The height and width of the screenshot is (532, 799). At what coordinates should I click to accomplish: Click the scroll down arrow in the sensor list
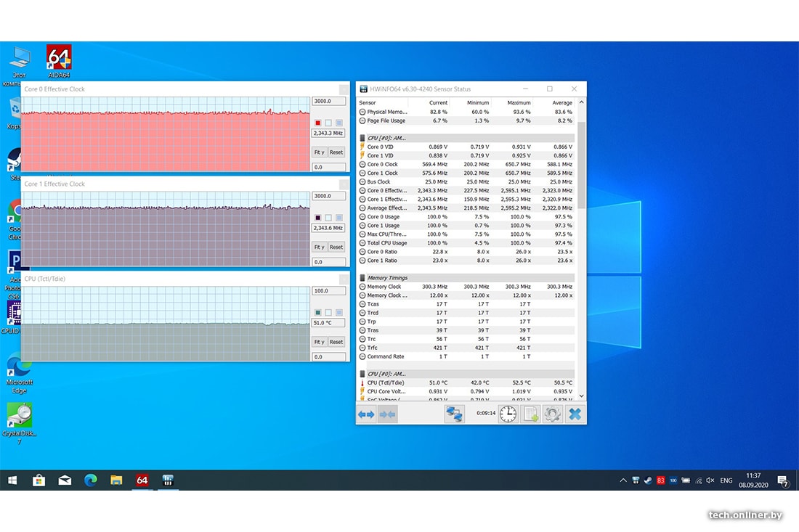tap(580, 396)
